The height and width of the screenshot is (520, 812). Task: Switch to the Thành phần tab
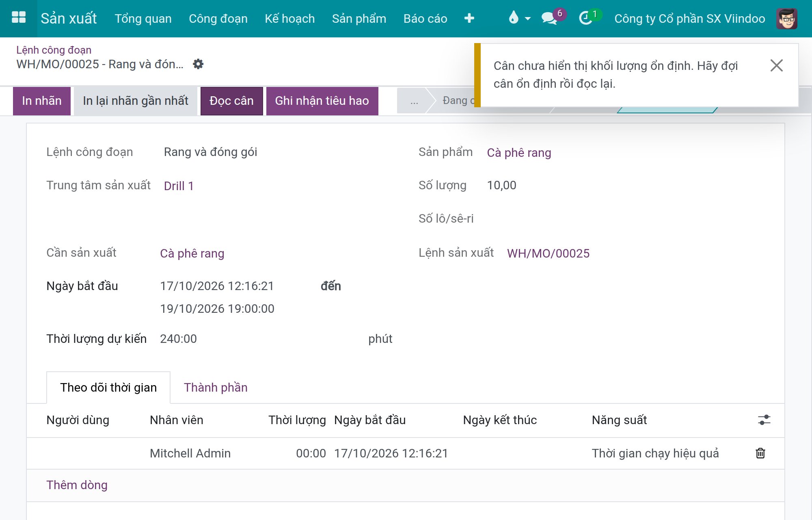click(x=216, y=388)
